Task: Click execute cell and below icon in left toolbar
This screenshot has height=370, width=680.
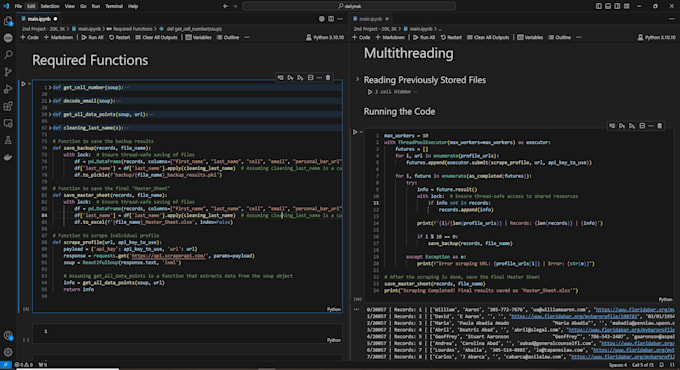Action: (301, 78)
